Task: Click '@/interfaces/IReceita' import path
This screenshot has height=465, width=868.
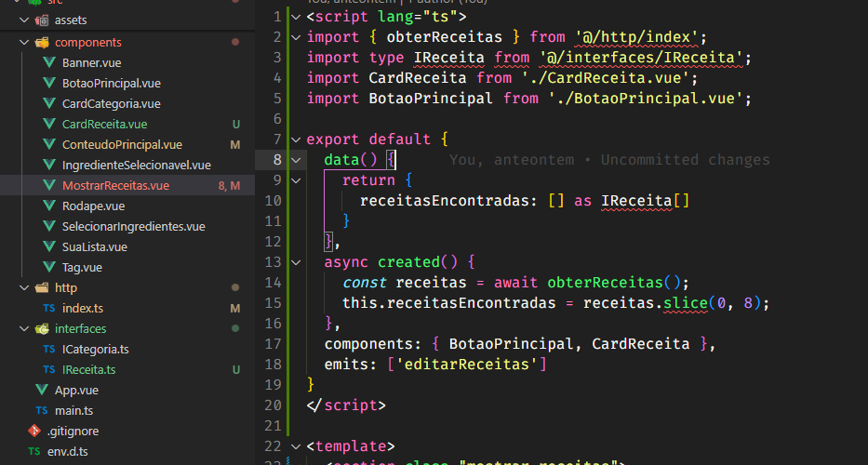Action: 641,58
